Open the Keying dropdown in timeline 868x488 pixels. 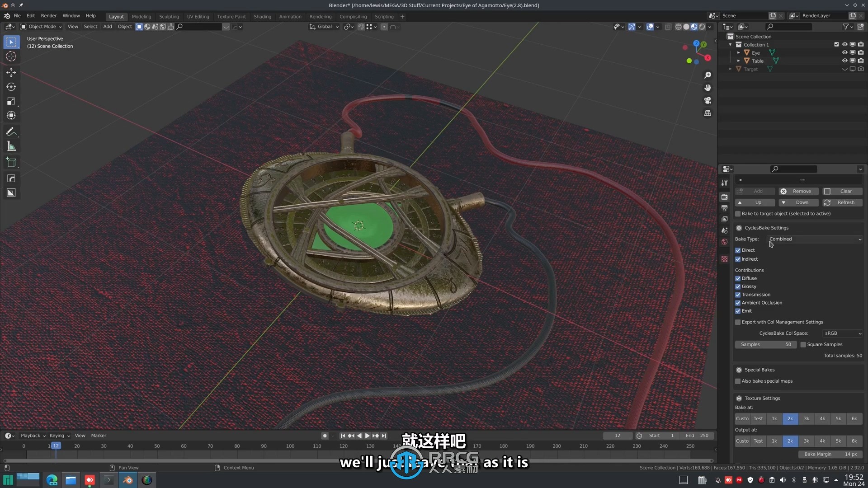[x=60, y=436]
